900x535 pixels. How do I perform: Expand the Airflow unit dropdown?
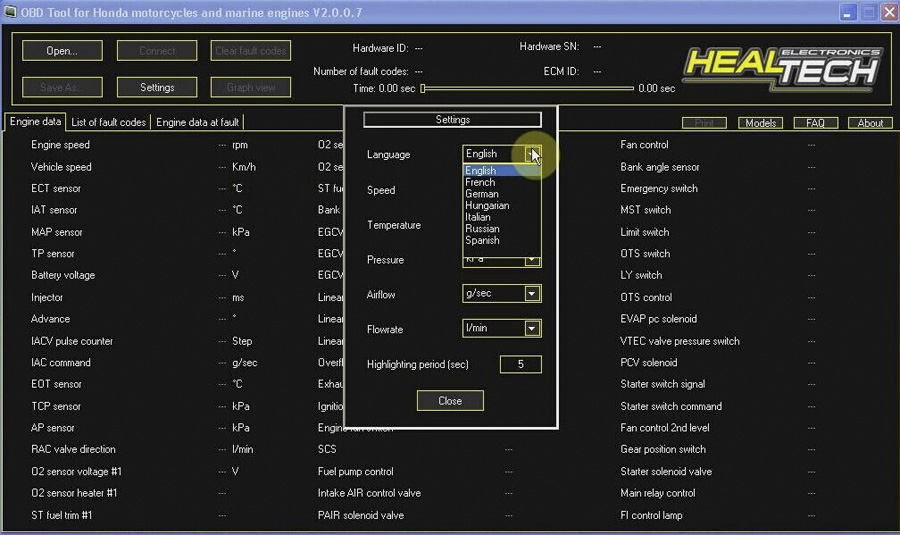tap(532, 294)
